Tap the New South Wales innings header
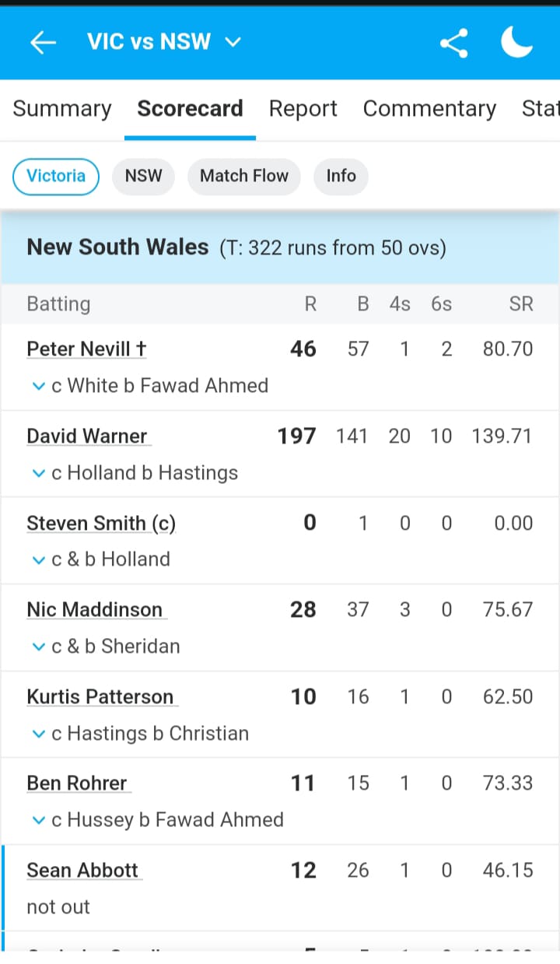Screen dimensions: 560x964 [x=117, y=247]
